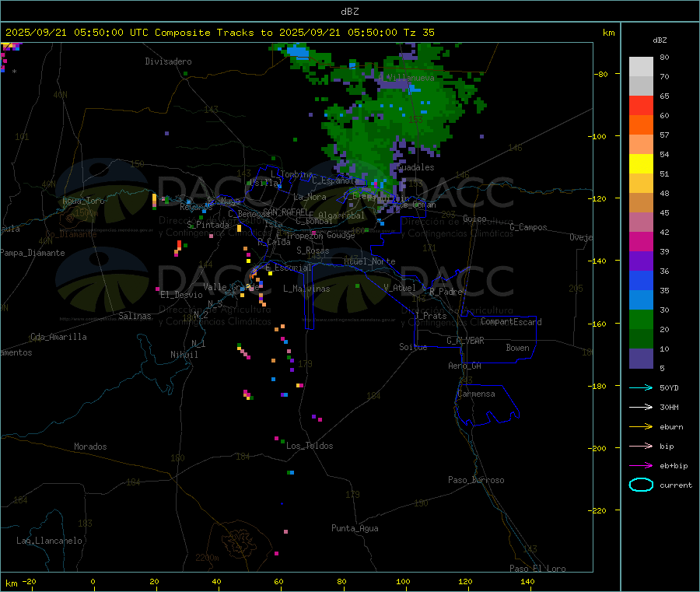Click the CompantEscard map label

point(511,322)
